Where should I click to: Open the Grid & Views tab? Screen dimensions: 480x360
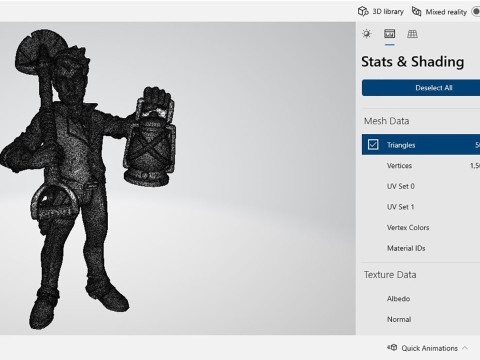click(412, 34)
